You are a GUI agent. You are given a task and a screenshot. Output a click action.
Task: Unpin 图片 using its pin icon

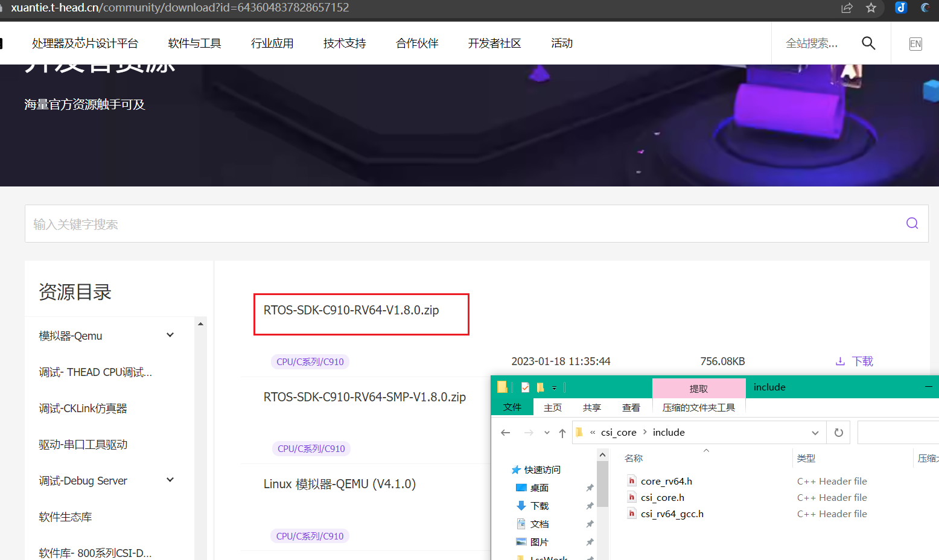click(590, 542)
